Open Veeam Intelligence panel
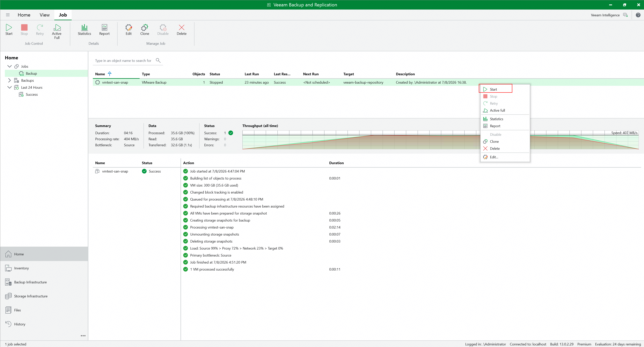The width and height of the screenshot is (644, 347). point(609,15)
